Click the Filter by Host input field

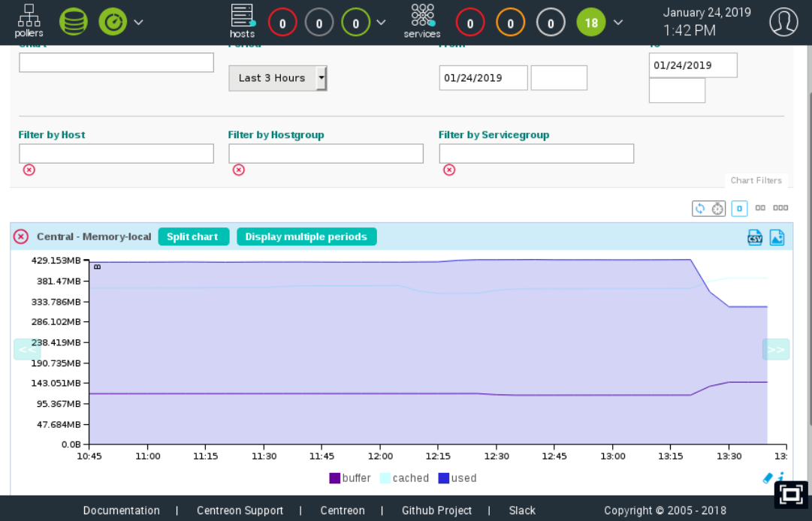click(x=116, y=153)
